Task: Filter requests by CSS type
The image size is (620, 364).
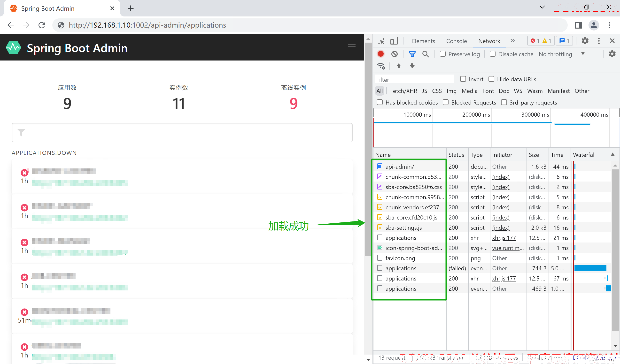Action: [437, 91]
